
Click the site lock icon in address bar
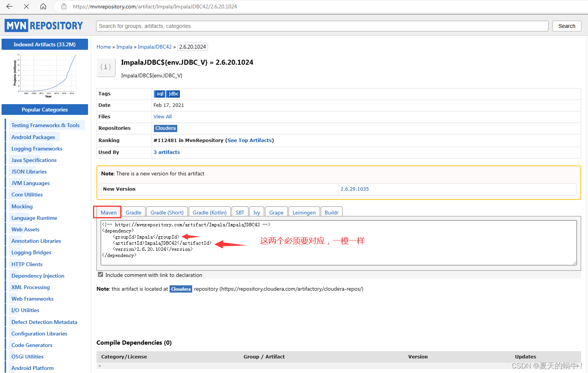coord(64,7)
